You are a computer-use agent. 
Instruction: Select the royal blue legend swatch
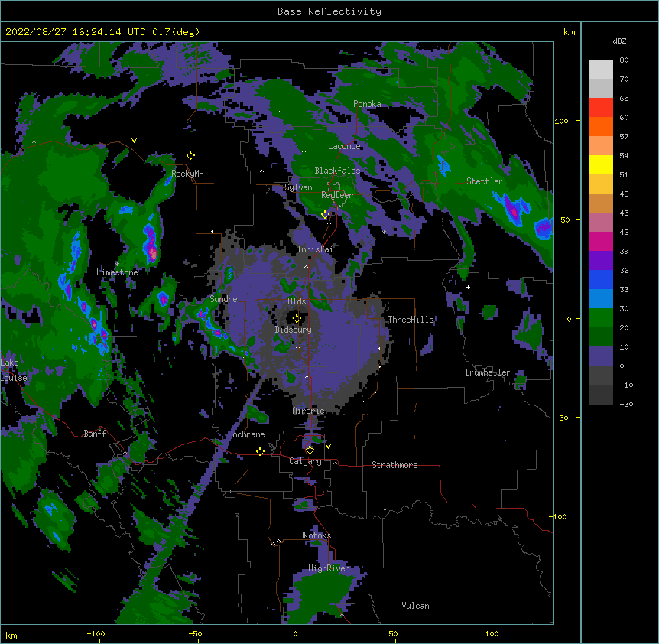point(601,279)
